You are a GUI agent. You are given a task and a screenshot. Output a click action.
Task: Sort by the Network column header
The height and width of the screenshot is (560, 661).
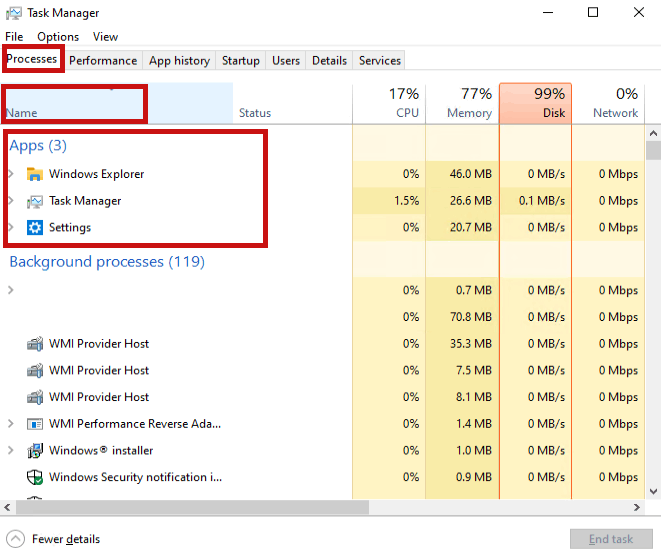(x=608, y=103)
